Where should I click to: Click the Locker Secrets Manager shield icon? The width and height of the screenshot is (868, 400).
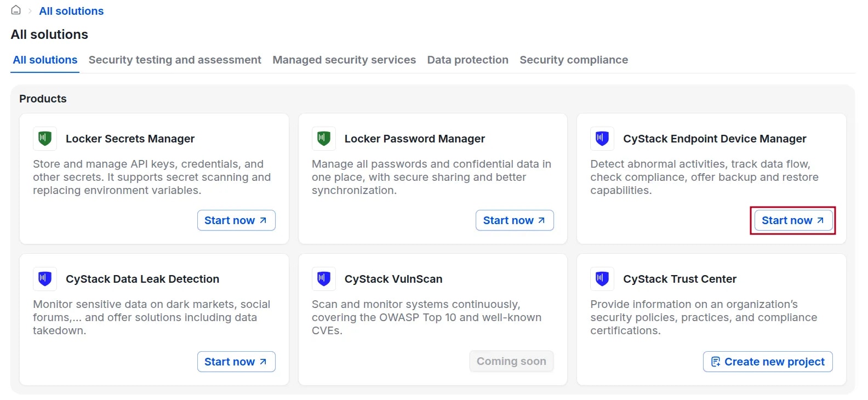45,139
